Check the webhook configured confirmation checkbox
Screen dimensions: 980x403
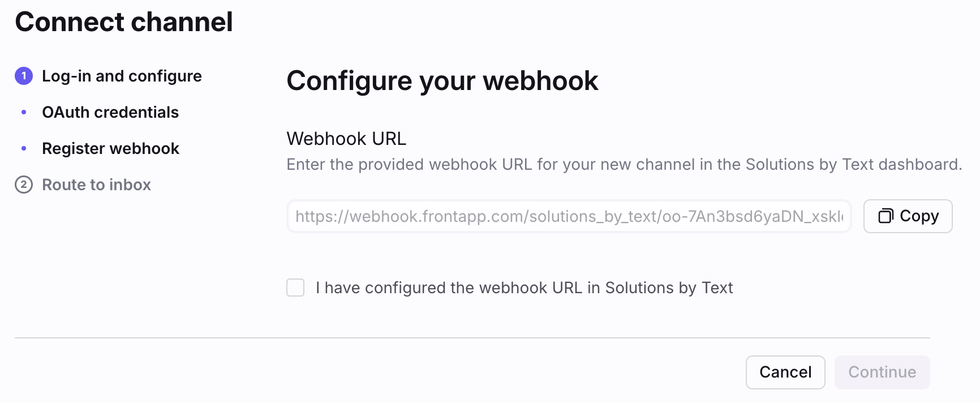point(295,288)
